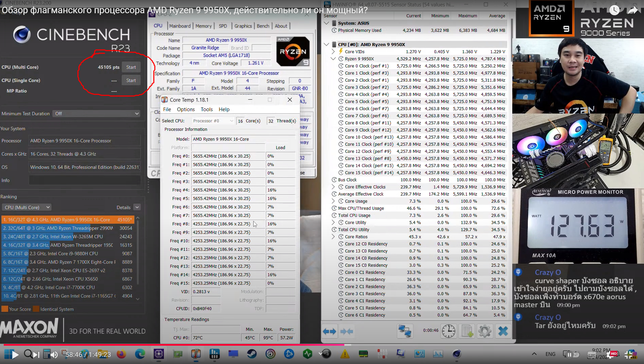Open Core Temp File menu

167,109
